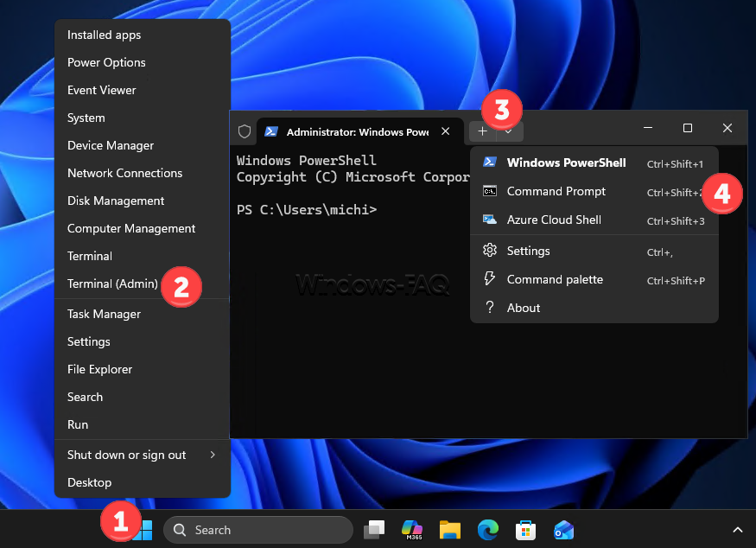Expand Shut down or sign out submenu
The height and width of the screenshot is (548, 756).
(143, 455)
